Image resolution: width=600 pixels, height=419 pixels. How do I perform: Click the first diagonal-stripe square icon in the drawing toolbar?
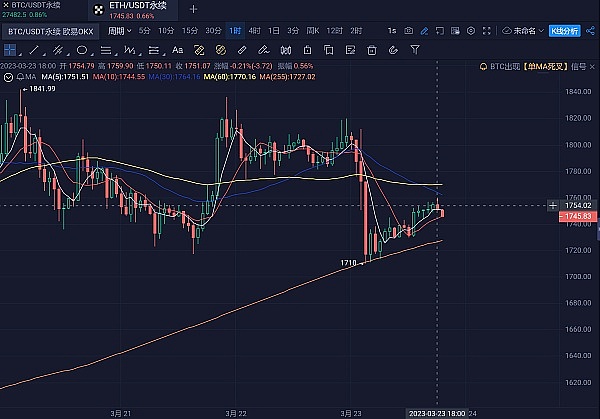[x=199, y=50]
